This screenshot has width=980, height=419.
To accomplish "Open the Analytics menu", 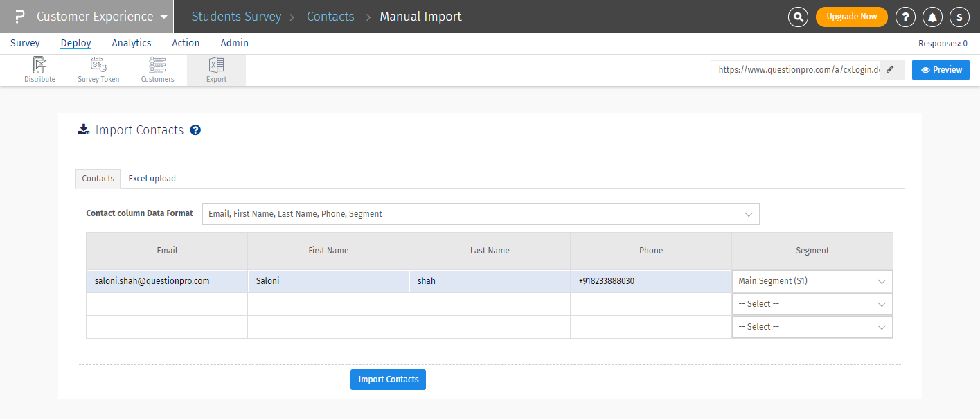I will click(132, 43).
